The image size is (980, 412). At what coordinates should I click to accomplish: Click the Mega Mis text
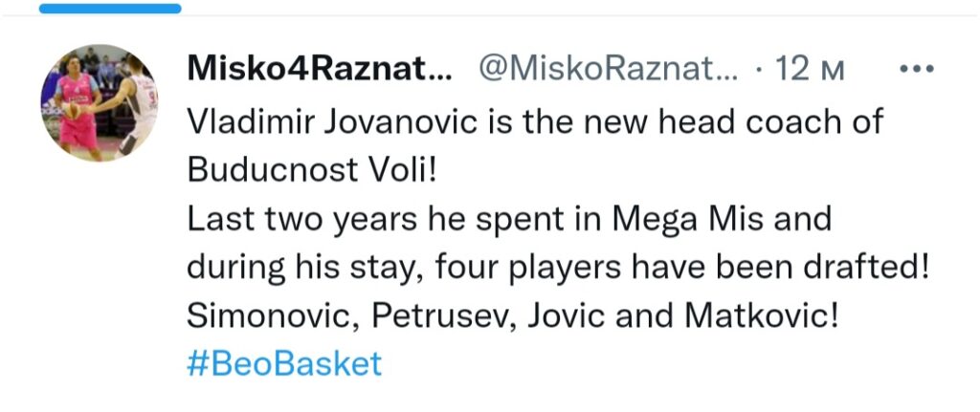686,221
